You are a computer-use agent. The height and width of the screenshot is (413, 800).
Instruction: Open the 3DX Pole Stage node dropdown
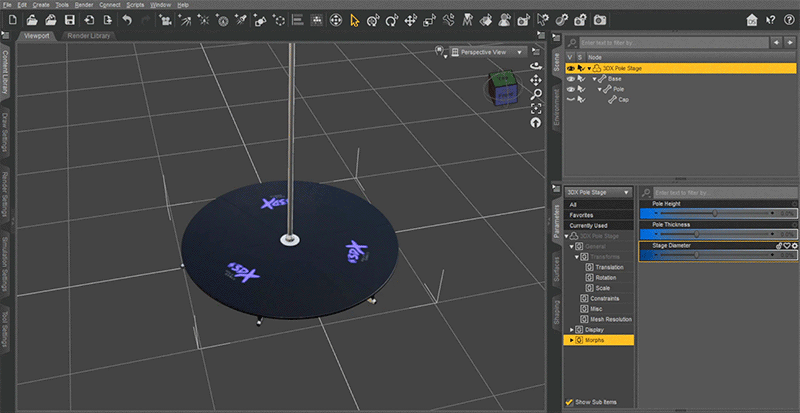point(598,192)
